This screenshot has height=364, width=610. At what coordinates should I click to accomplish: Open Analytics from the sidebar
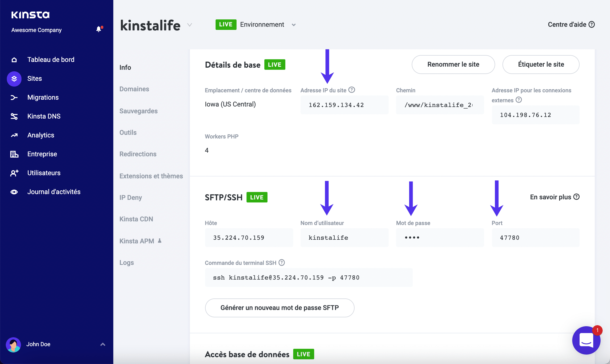tap(14, 135)
